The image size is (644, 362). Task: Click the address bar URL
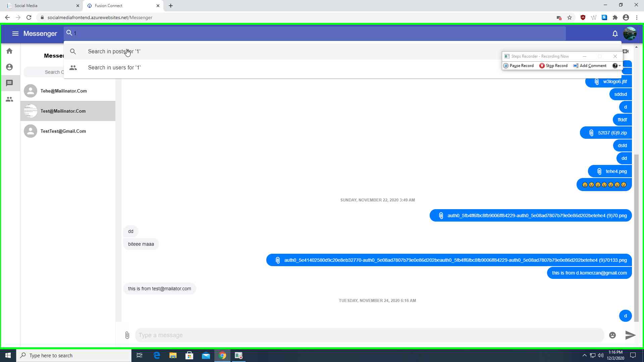(x=100, y=17)
